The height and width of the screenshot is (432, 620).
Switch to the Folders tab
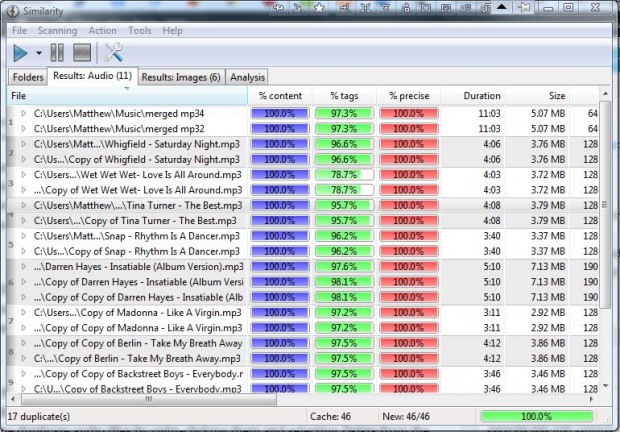(28, 77)
